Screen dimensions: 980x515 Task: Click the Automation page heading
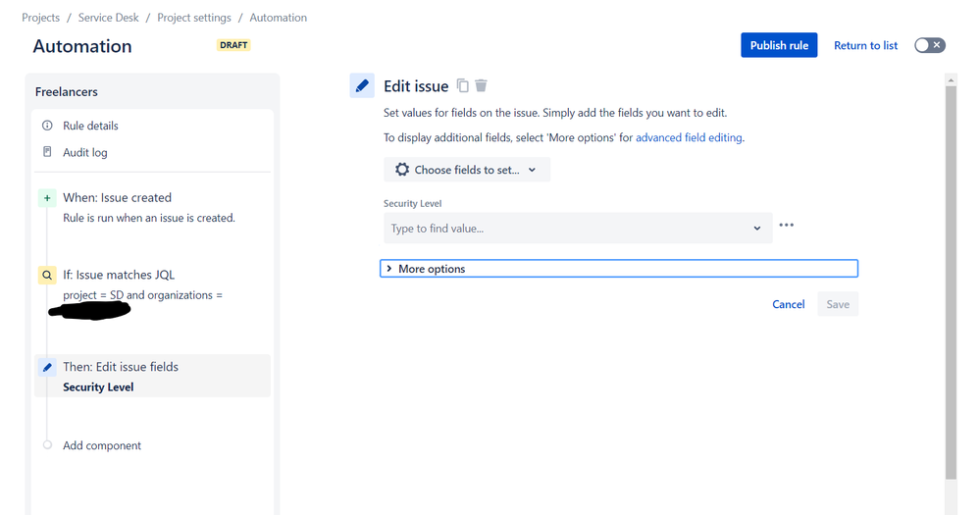[x=82, y=46]
